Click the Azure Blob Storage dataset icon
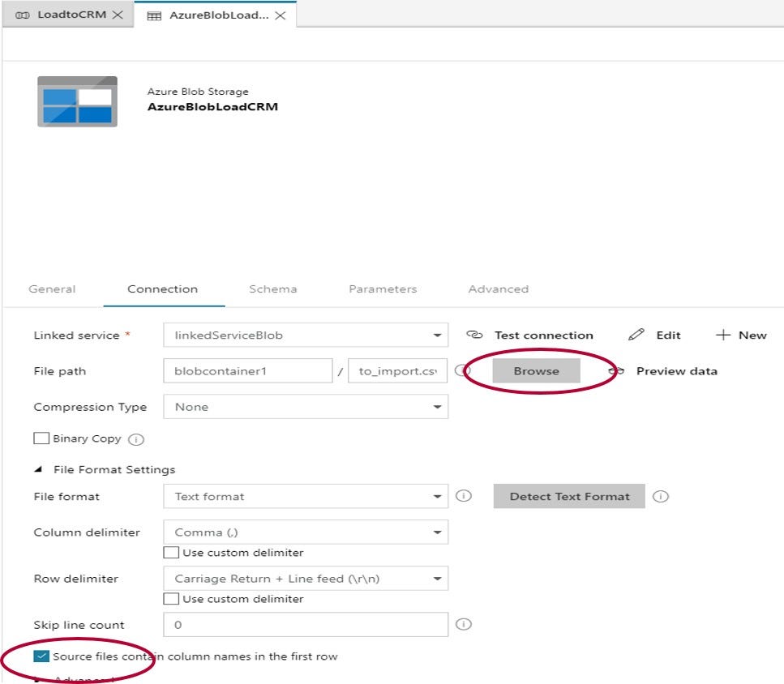 [78, 101]
